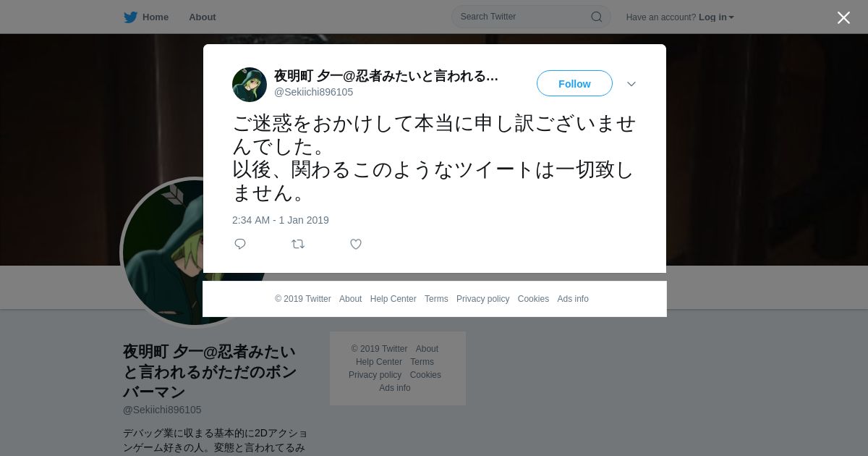Open tweet author's small avatar picture
868x456 pixels.
(250, 85)
